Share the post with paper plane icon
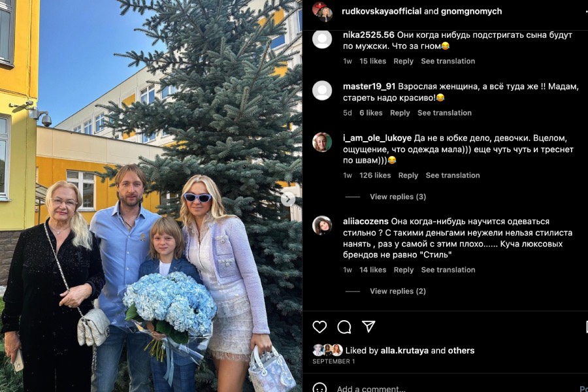 click(368, 327)
